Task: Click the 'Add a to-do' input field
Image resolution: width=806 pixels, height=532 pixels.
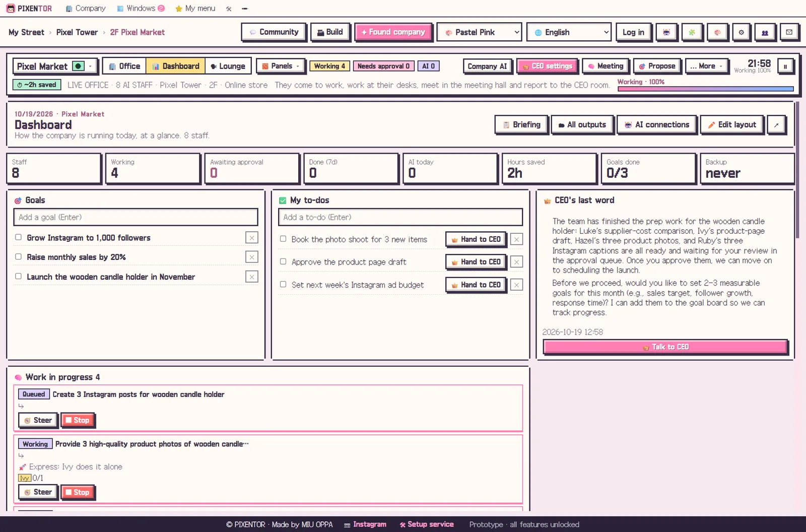Action: point(400,217)
